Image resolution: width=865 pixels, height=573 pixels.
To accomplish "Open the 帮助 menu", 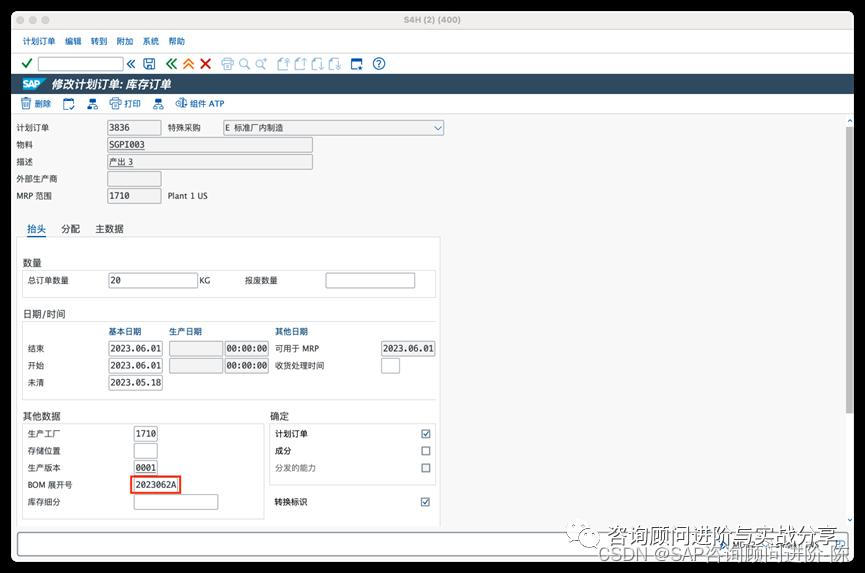I will point(177,41).
